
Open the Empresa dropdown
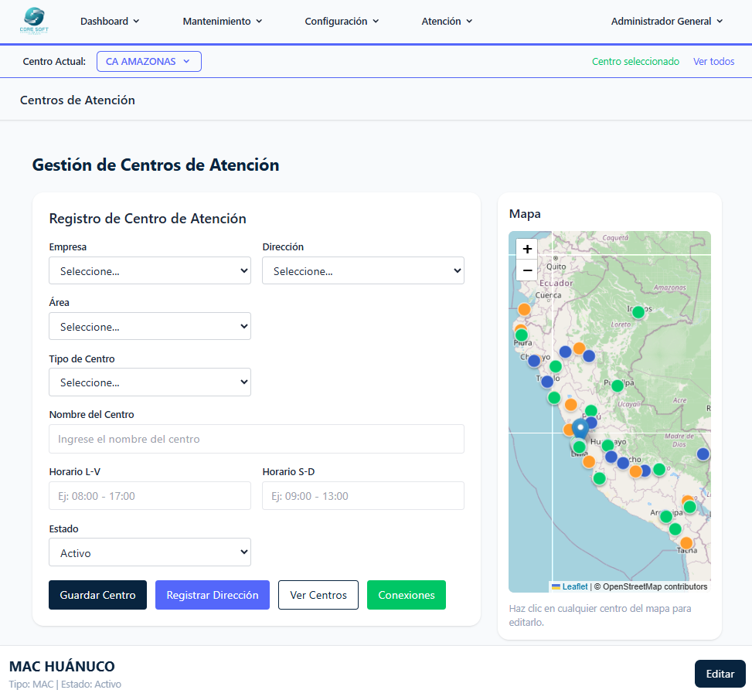tap(149, 270)
